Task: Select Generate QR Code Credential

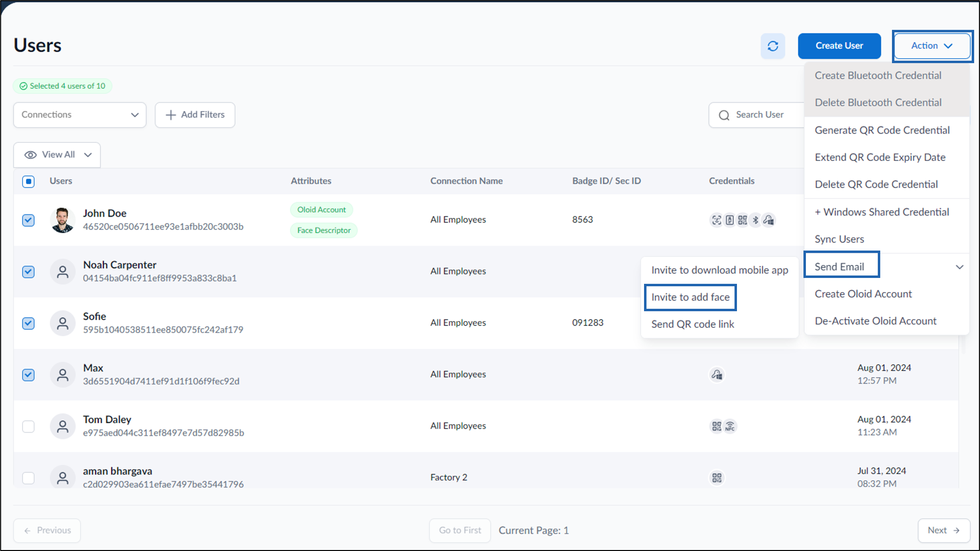Action: (882, 130)
